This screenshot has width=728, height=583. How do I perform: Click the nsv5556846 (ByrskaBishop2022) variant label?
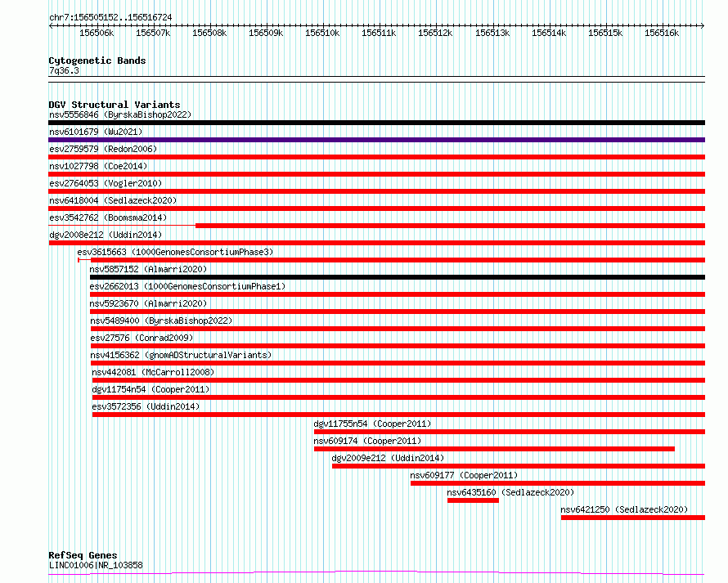120,114
